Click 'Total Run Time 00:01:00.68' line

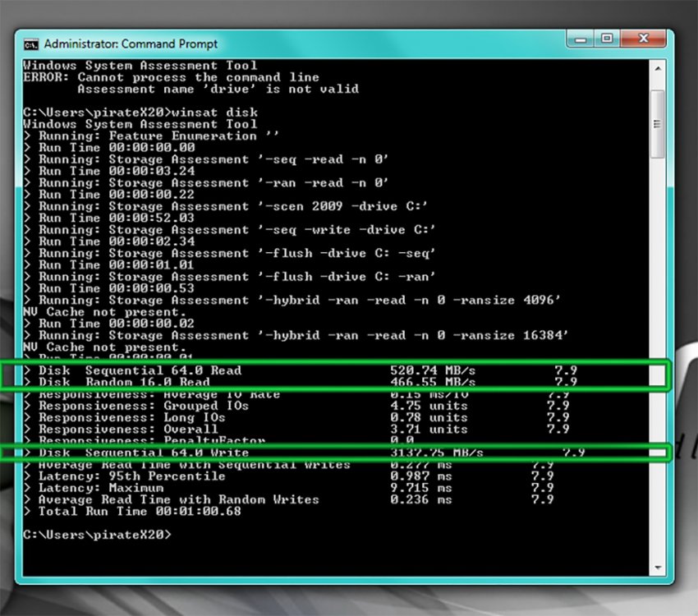point(133,511)
